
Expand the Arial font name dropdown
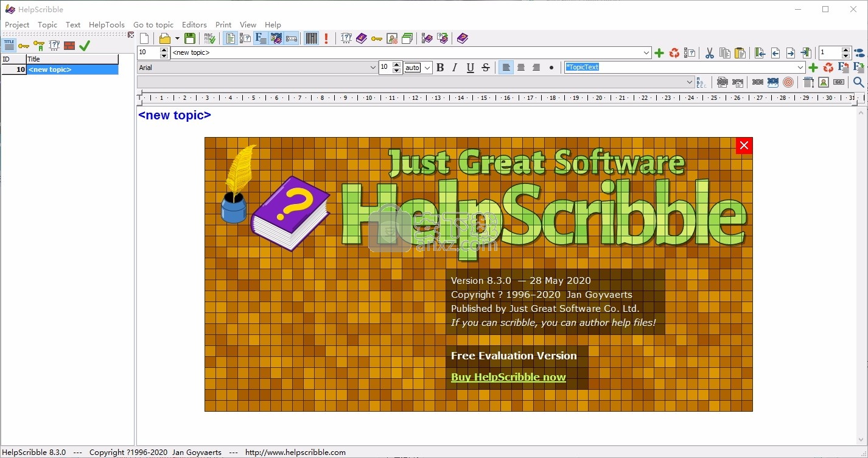click(373, 68)
